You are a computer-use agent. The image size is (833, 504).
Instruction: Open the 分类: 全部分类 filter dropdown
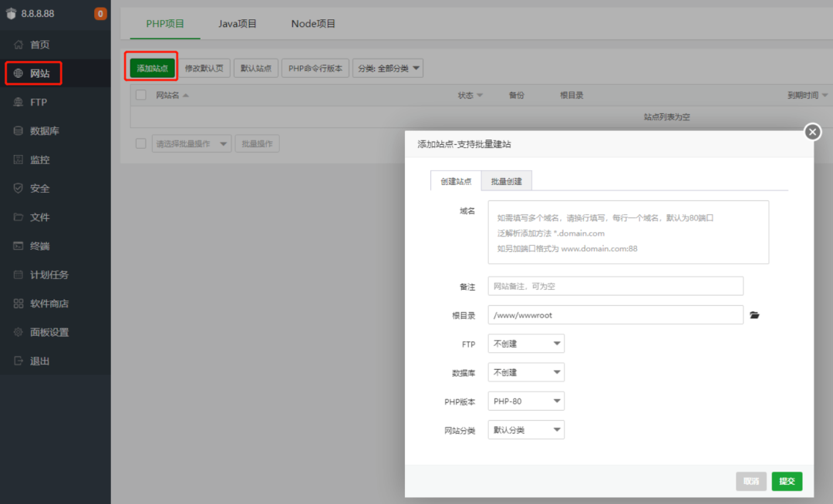coord(388,69)
